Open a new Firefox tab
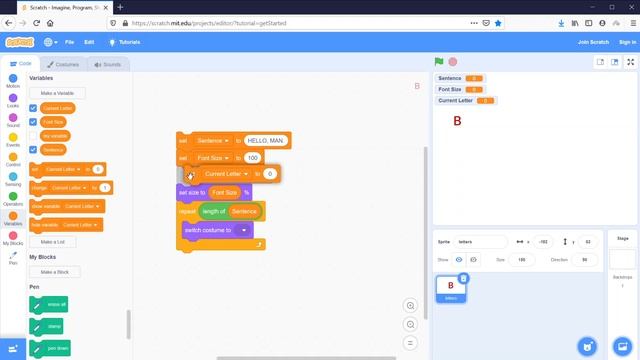 120,7
